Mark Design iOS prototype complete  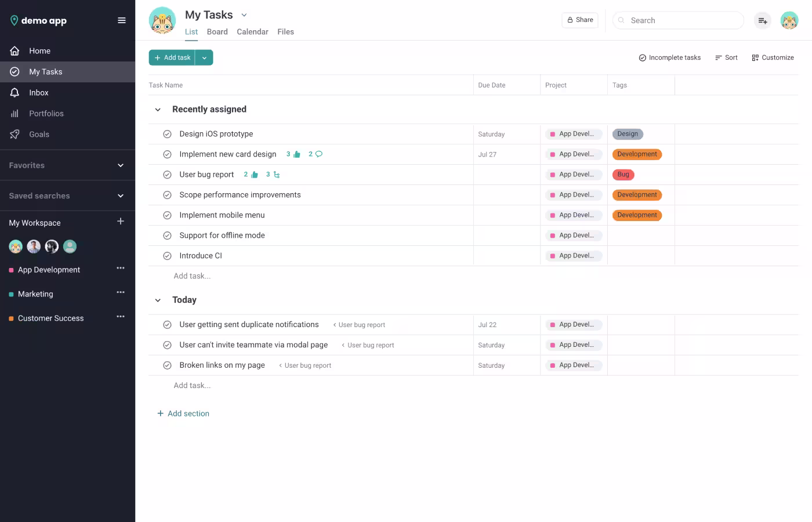pos(167,134)
